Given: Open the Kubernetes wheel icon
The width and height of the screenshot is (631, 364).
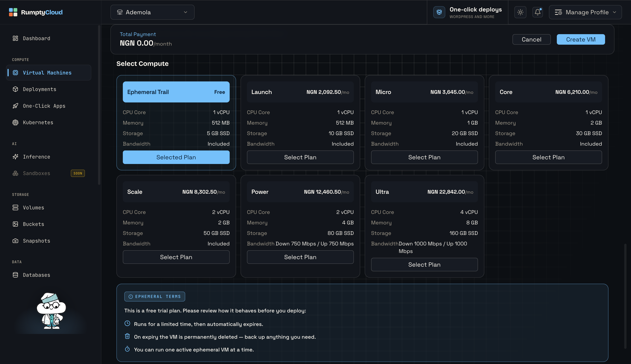Looking at the screenshot, I should click(x=16, y=123).
